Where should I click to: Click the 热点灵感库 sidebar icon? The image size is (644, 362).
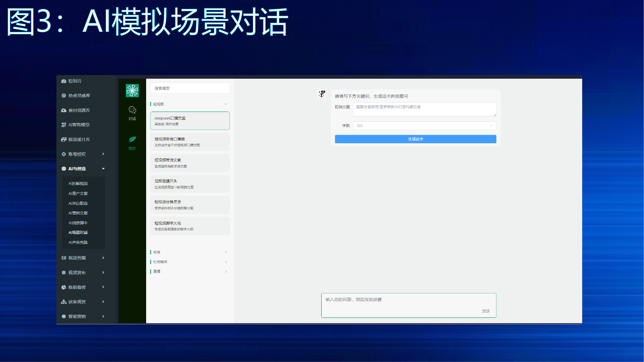64,95
